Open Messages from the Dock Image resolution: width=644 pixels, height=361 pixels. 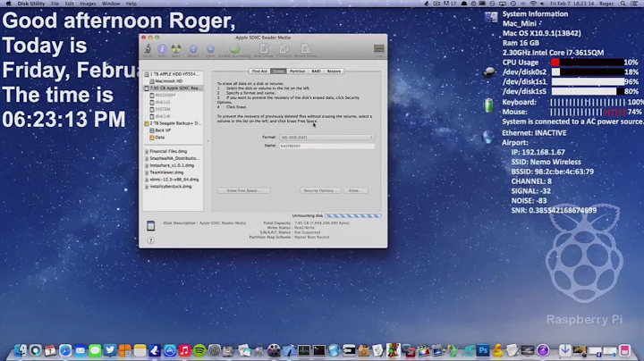[95, 350]
